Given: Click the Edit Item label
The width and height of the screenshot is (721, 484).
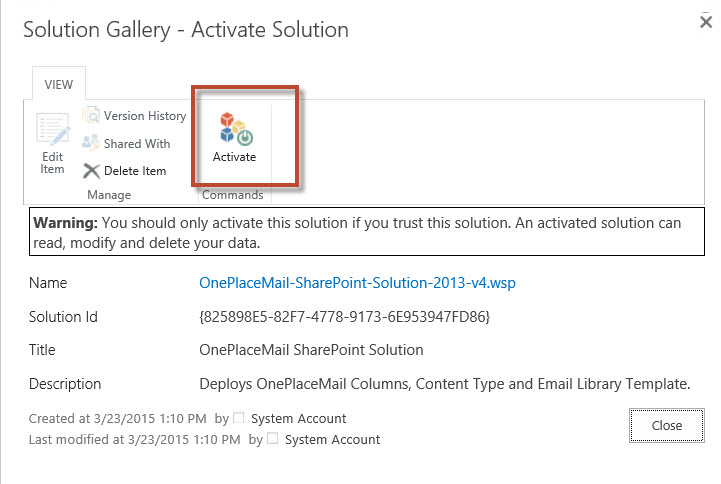Looking at the screenshot, I should pyautogui.click(x=52, y=163).
